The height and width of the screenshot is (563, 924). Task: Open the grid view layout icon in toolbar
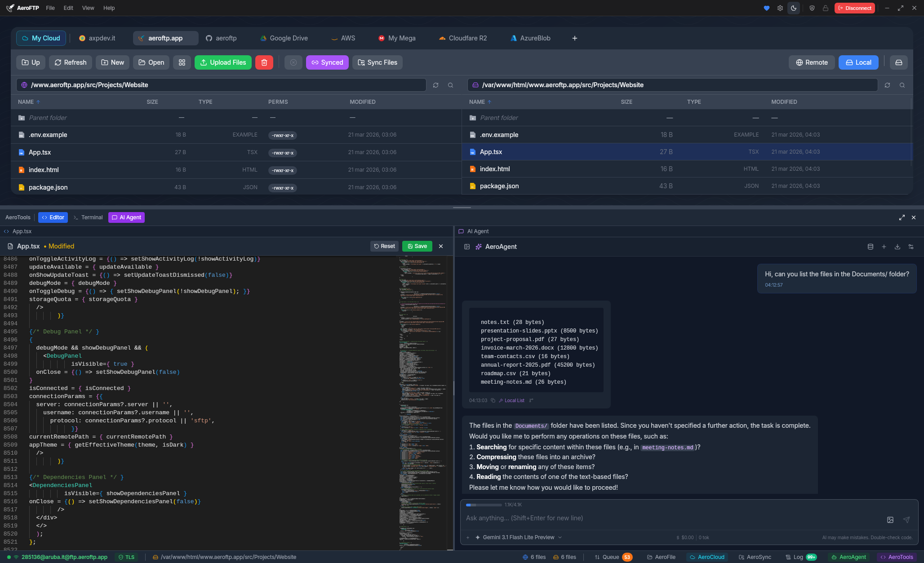(182, 62)
